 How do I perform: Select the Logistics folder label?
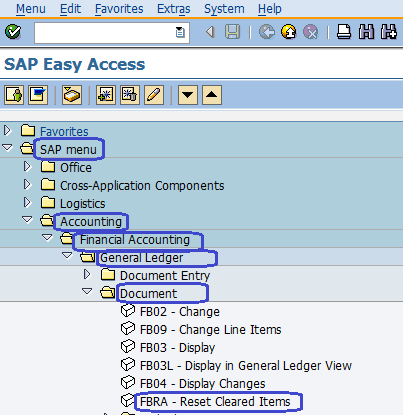82,203
